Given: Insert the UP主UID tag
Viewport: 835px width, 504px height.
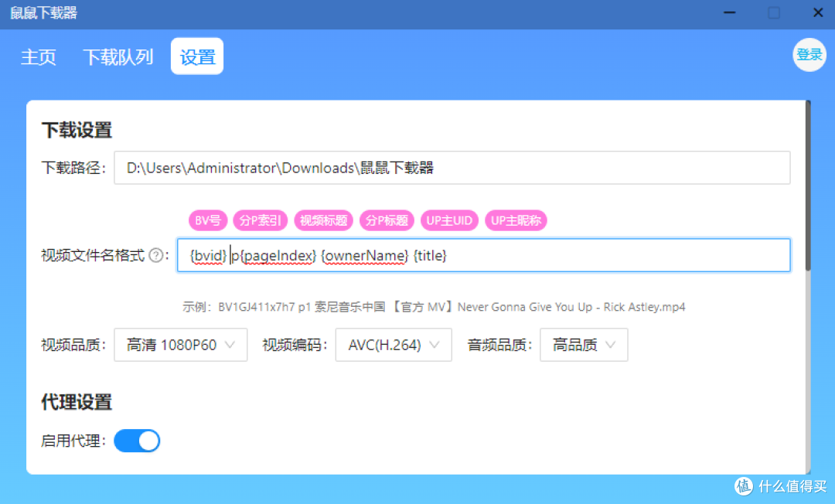Looking at the screenshot, I should tap(449, 220).
